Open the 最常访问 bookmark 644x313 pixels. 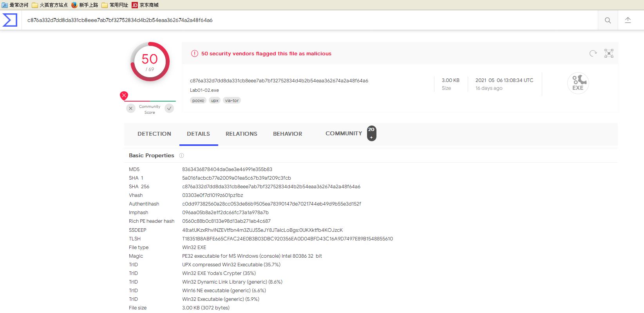15,5
